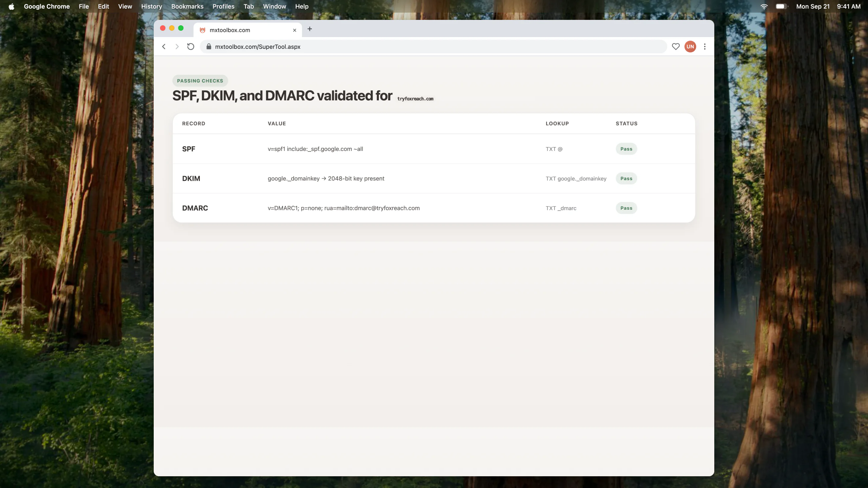
Task: Click the RECORD column header
Action: coord(194,124)
